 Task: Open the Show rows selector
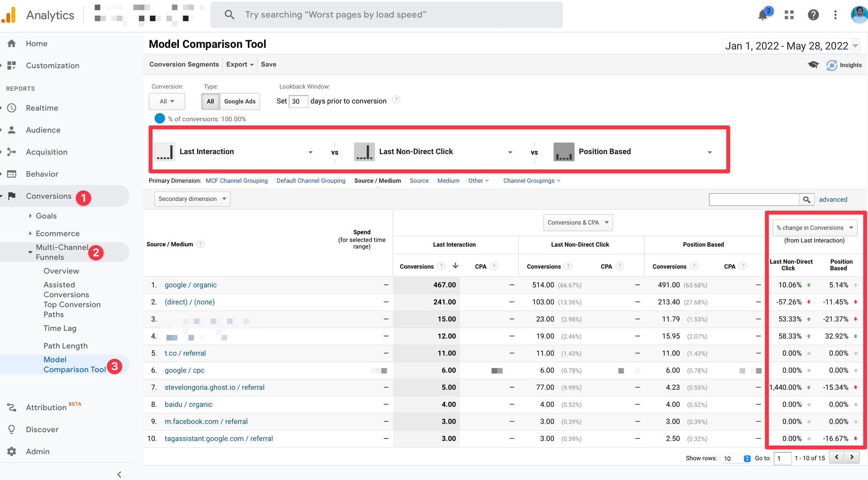(x=736, y=458)
